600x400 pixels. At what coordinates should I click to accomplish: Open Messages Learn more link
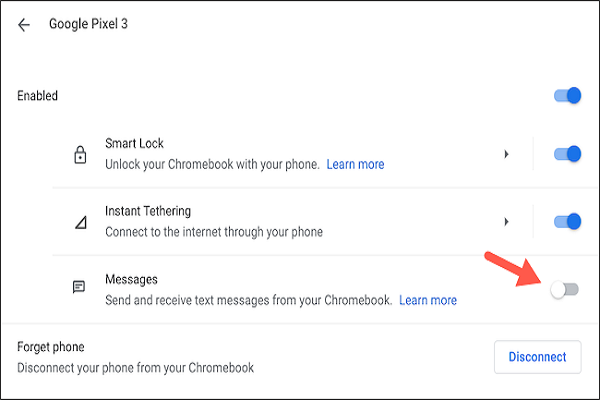(428, 300)
